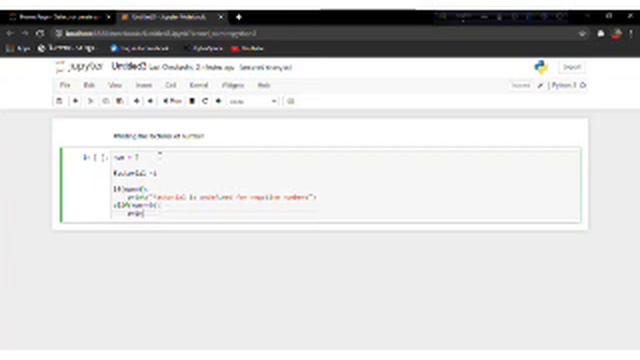Close the Jupyter Notebook browser tab

[221, 17]
